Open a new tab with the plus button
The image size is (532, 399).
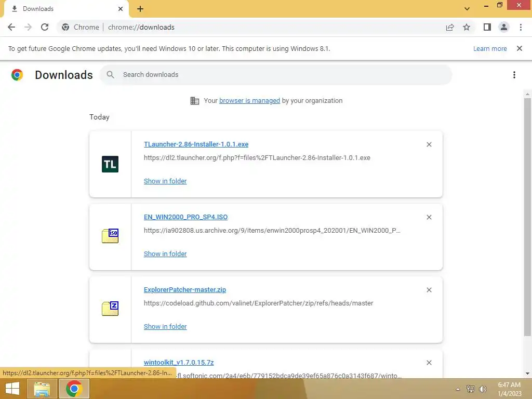click(x=140, y=9)
